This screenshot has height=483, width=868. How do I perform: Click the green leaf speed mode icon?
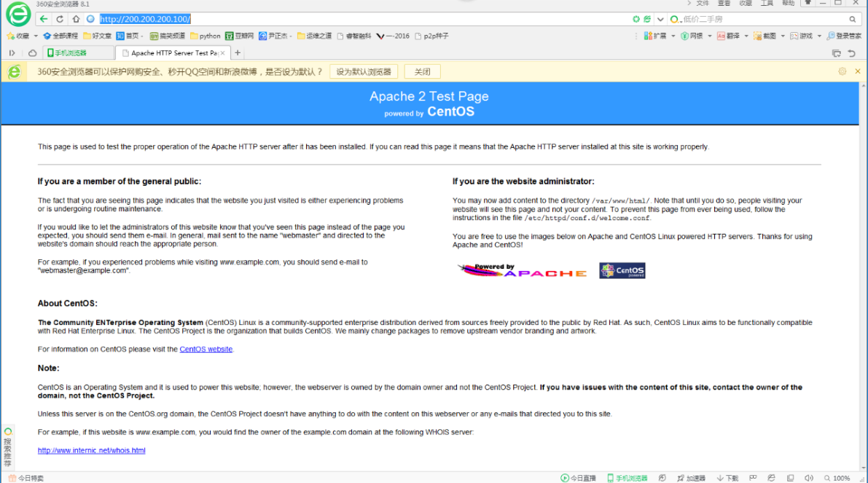tap(647, 19)
